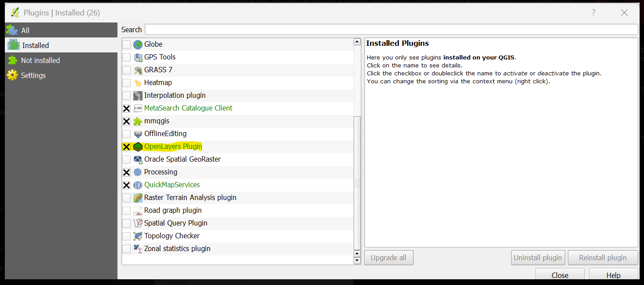Switch to the Not installed tab
The image size is (644, 285).
[40, 60]
